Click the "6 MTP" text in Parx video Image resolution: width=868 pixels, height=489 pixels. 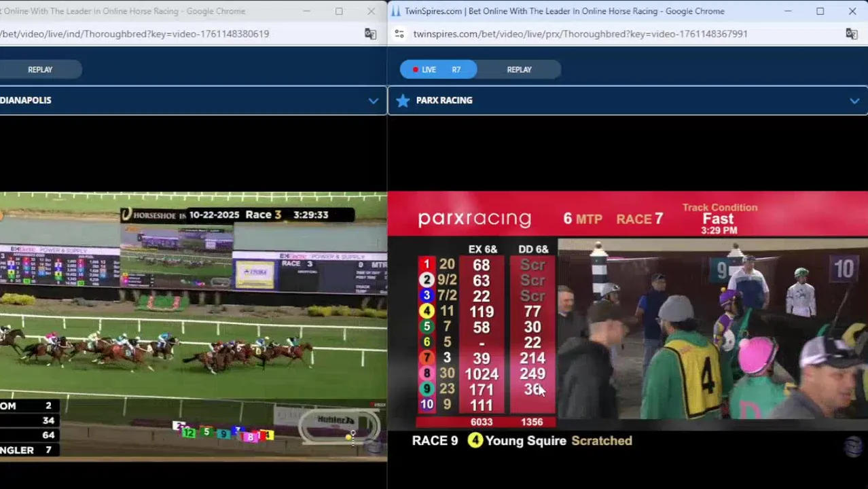pyautogui.click(x=583, y=219)
